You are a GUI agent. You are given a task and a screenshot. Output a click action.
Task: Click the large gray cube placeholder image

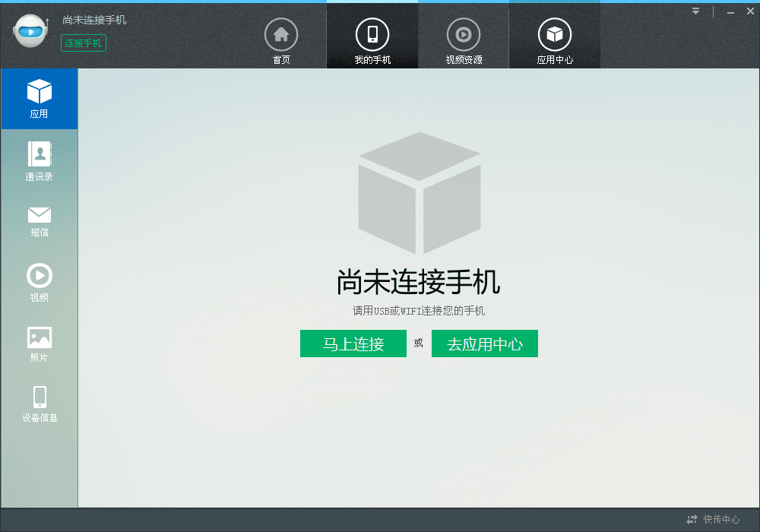pyautogui.click(x=420, y=193)
